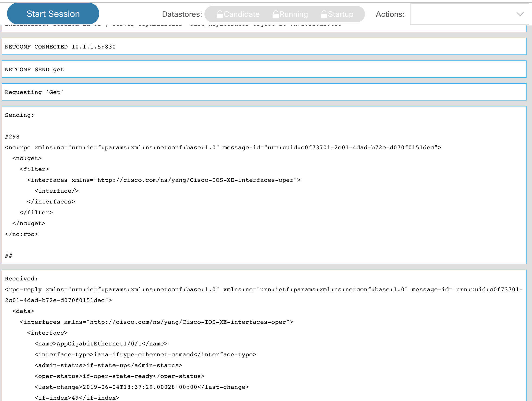Viewport: 532px width, 401px height.
Task: Click inside the Actions combo box field
Action: click(x=461, y=14)
